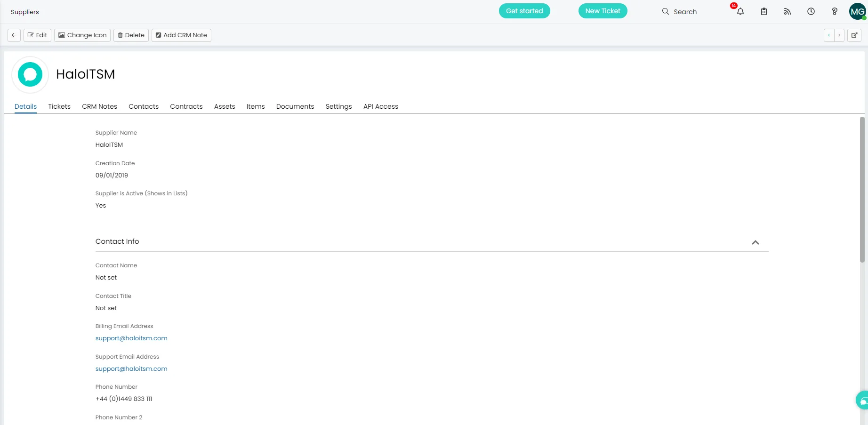Go to previous supplier arrow
Viewport: 868px width, 425px height.
tap(829, 35)
